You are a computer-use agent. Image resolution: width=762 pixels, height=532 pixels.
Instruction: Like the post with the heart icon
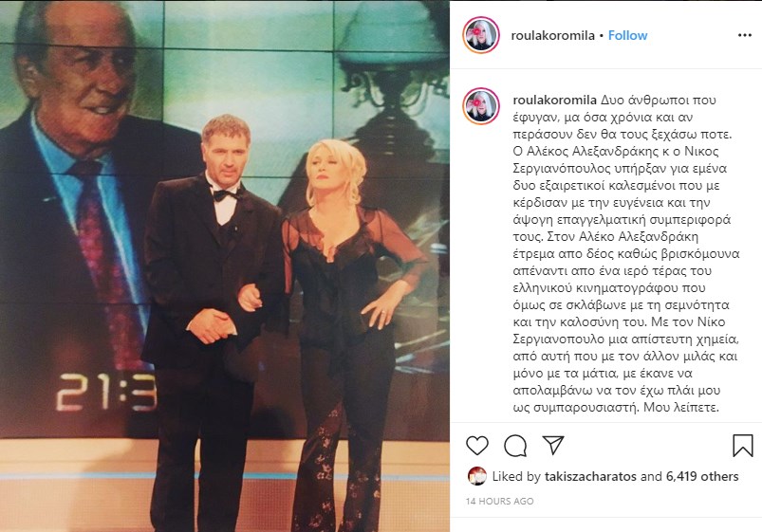coord(476,446)
